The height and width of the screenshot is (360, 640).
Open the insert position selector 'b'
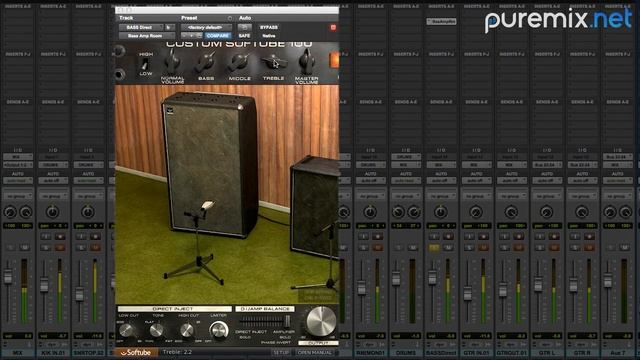(169, 27)
